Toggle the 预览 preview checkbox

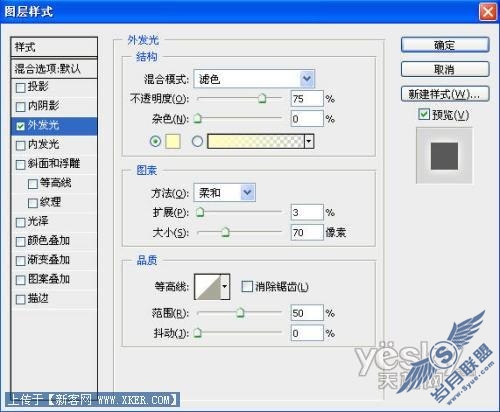point(424,114)
